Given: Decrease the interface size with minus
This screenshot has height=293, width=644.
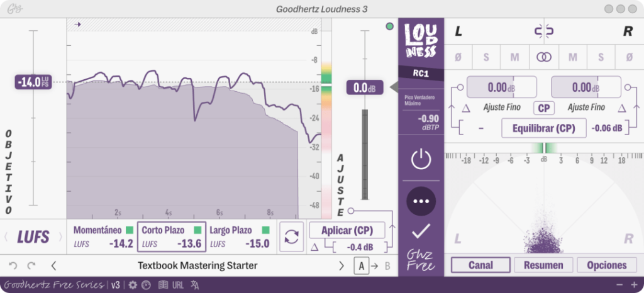Looking at the screenshot, I should [619, 285].
